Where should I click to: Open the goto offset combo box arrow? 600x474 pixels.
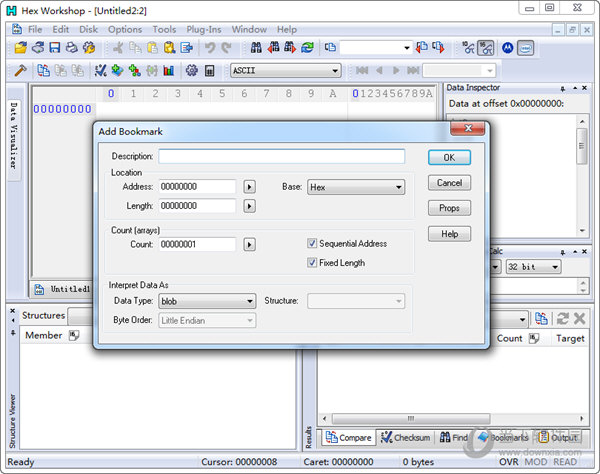[x=407, y=48]
